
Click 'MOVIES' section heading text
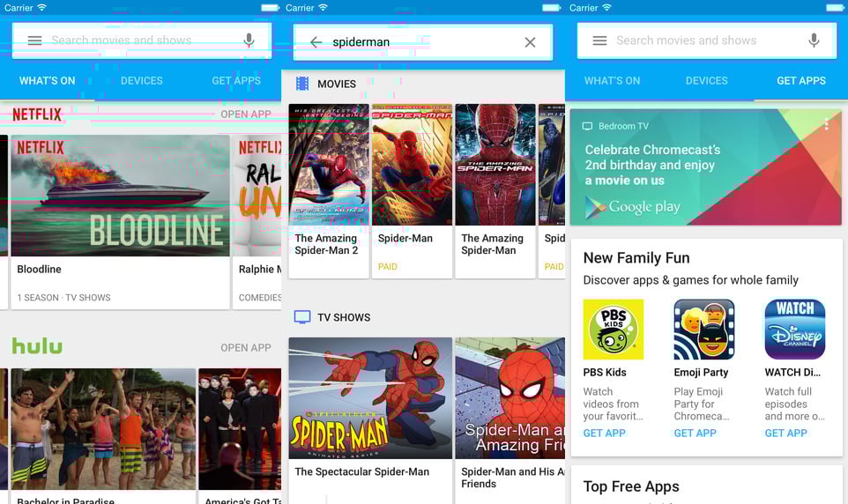[337, 84]
